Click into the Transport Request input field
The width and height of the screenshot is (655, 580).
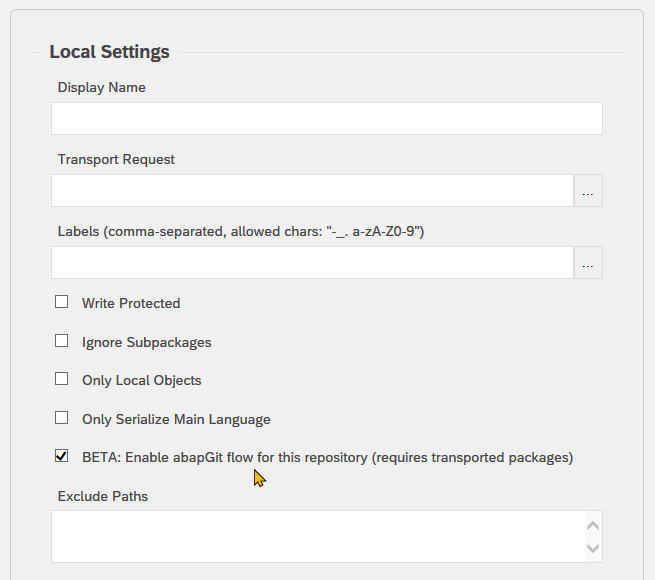pyautogui.click(x=312, y=191)
